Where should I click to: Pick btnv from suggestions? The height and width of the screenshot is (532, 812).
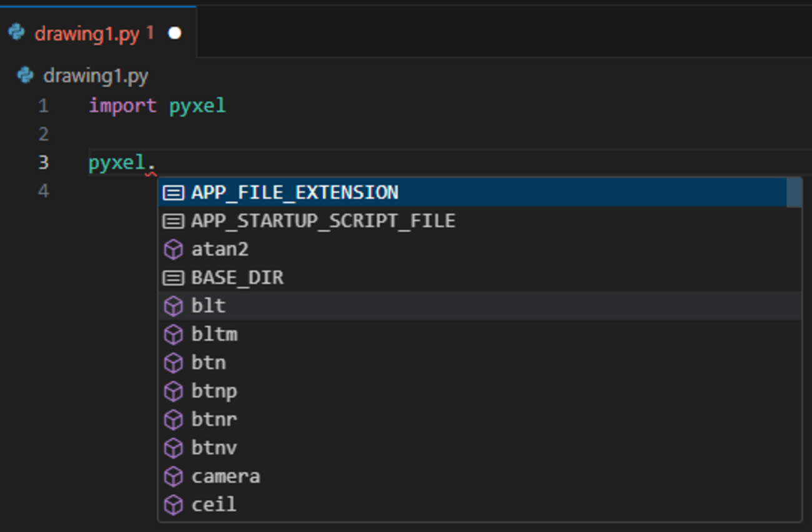(214, 448)
